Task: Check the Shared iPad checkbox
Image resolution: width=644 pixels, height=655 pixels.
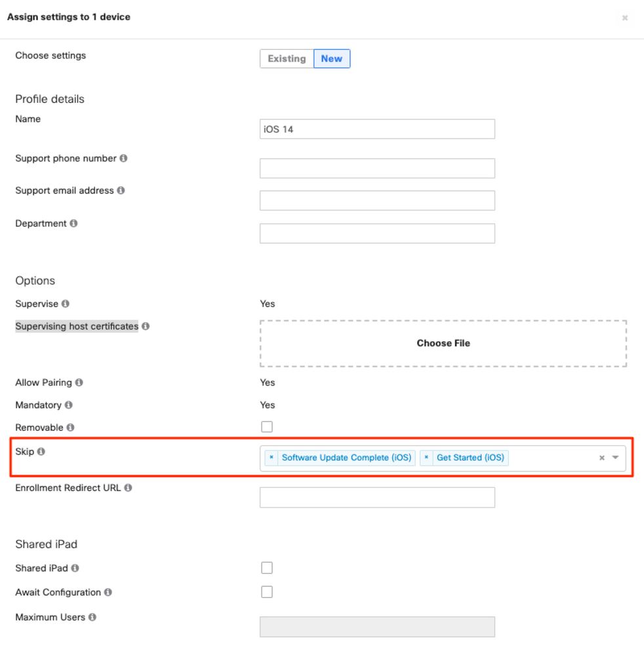Action: coord(267,568)
